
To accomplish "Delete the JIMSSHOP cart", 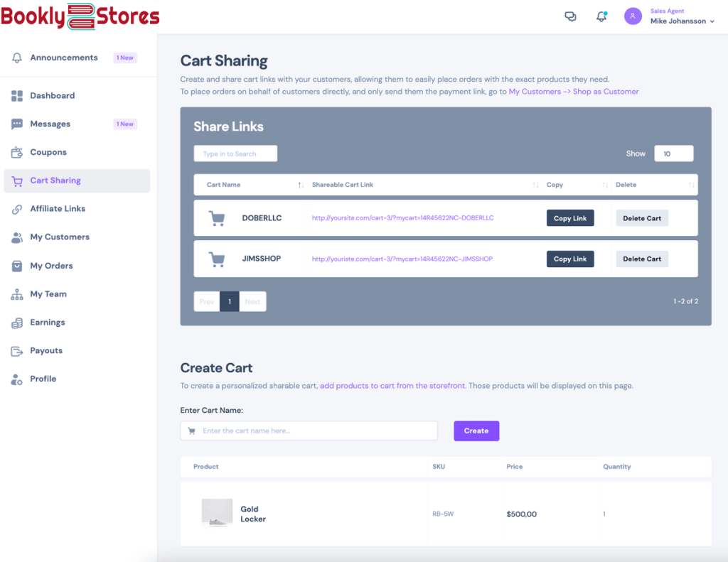I will (642, 259).
